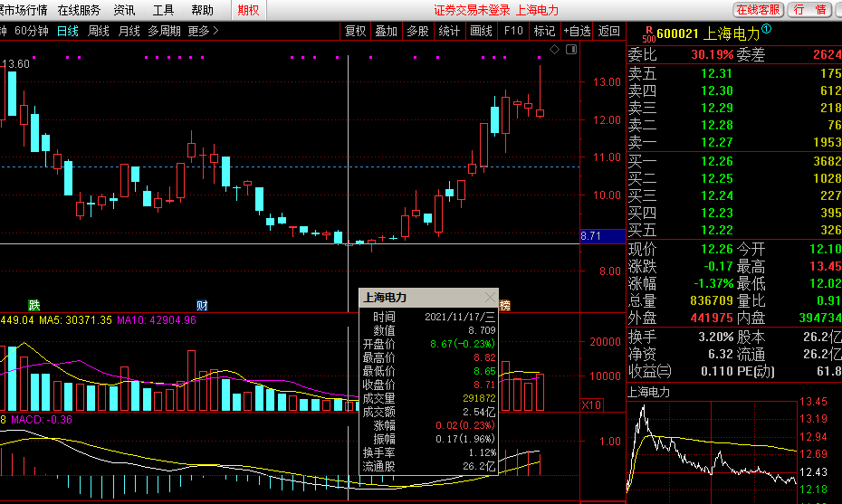
Task: Switch chart to 60分钟 period
Action: [31, 31]
